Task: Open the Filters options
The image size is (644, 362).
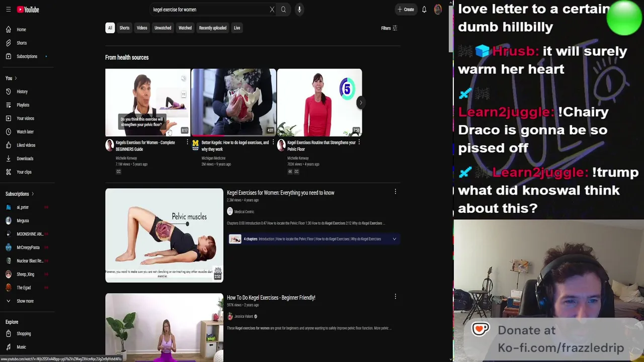Action: (389, 28)
